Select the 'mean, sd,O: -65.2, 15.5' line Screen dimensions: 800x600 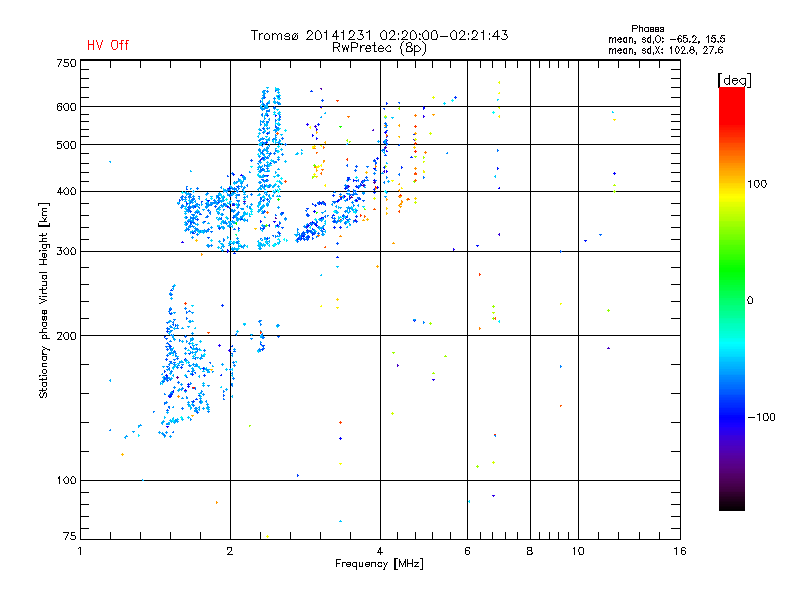[666, 39]
